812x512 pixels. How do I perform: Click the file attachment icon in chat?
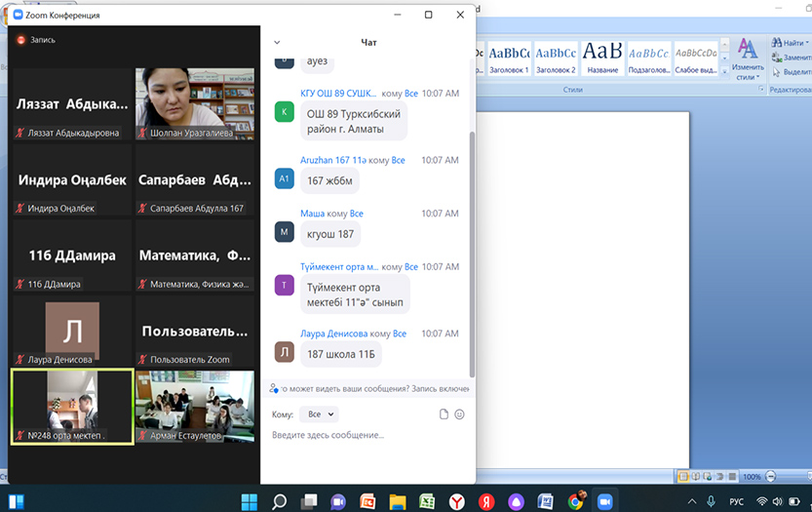click(444, 414)
